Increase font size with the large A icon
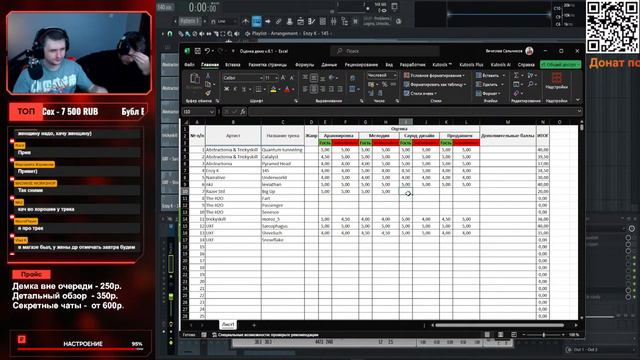 click(283, 78)
